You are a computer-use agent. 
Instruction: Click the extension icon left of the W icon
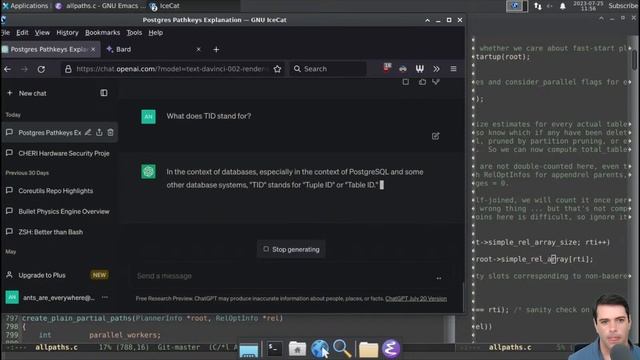click(403, 69)
